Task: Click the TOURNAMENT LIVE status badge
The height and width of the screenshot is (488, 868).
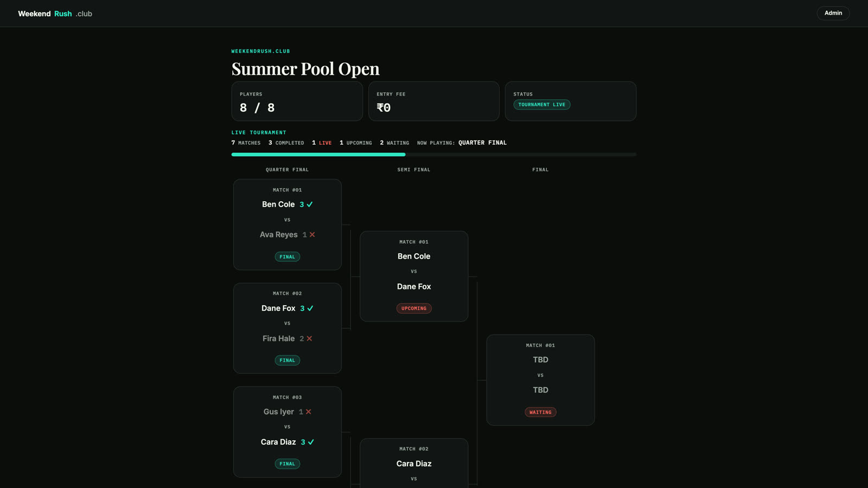Action: (x=541, y=105)
